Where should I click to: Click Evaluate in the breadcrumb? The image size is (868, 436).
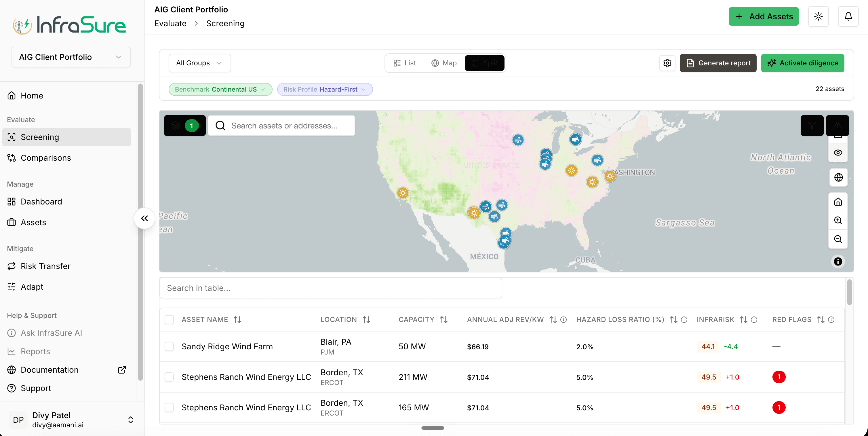point(170,23)
